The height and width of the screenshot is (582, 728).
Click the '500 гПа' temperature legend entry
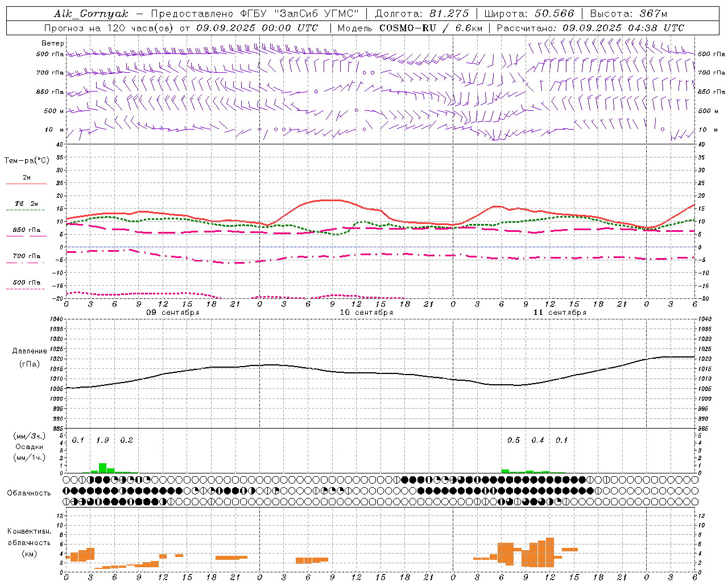click(x=27, y=282)
